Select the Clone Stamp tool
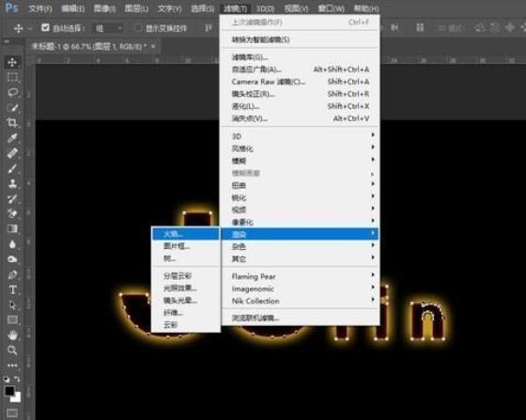The image size is (526, 420). 12,183
